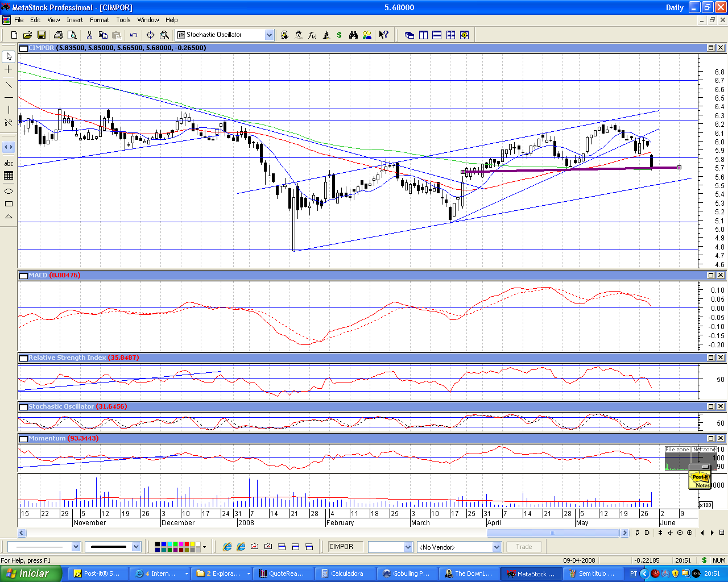
Task: Open the dropdown next to CIMPOR field
Action: 408,547
